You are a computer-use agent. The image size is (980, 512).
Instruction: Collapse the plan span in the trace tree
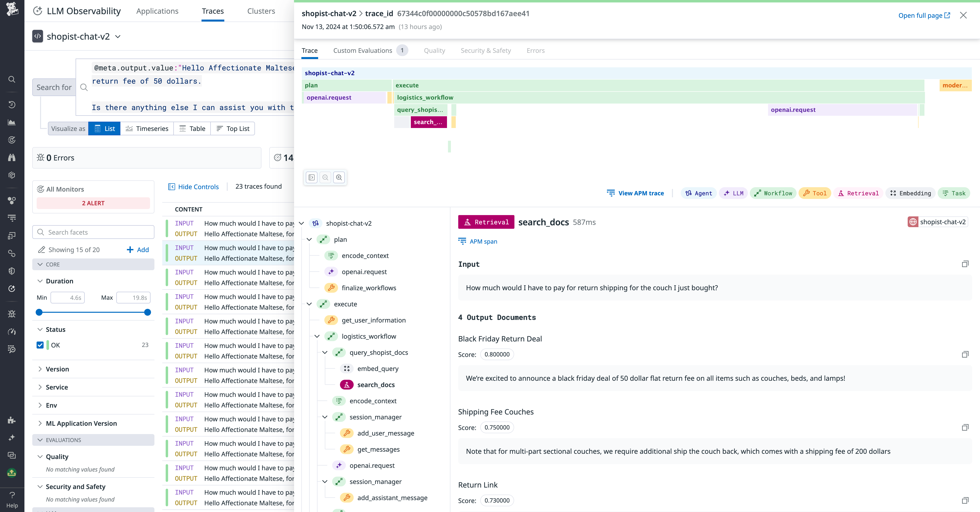(309, 239)
